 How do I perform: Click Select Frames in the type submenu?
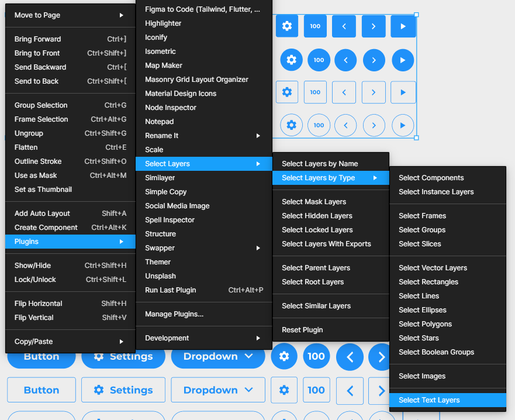point(448,216)
